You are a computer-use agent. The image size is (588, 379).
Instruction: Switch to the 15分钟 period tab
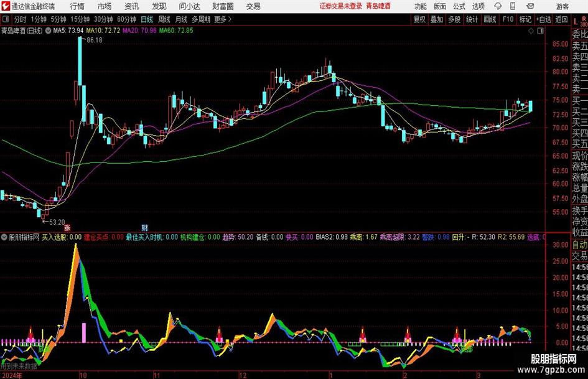[80, 19]
